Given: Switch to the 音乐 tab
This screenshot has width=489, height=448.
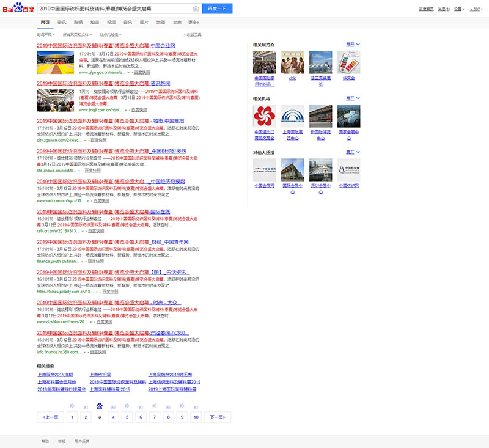Looking at the screenshot, I should tap(128, 23).
